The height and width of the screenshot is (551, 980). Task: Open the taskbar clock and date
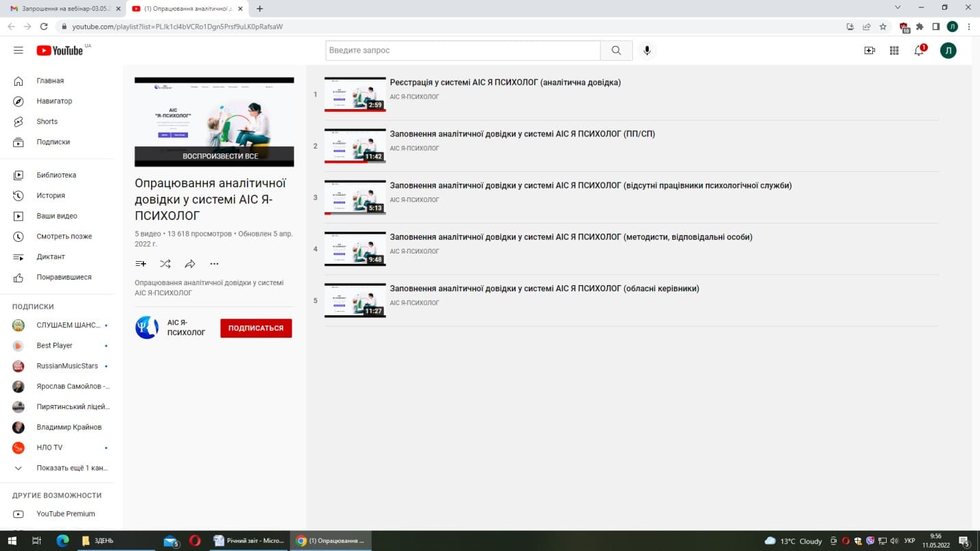point(935,541)
